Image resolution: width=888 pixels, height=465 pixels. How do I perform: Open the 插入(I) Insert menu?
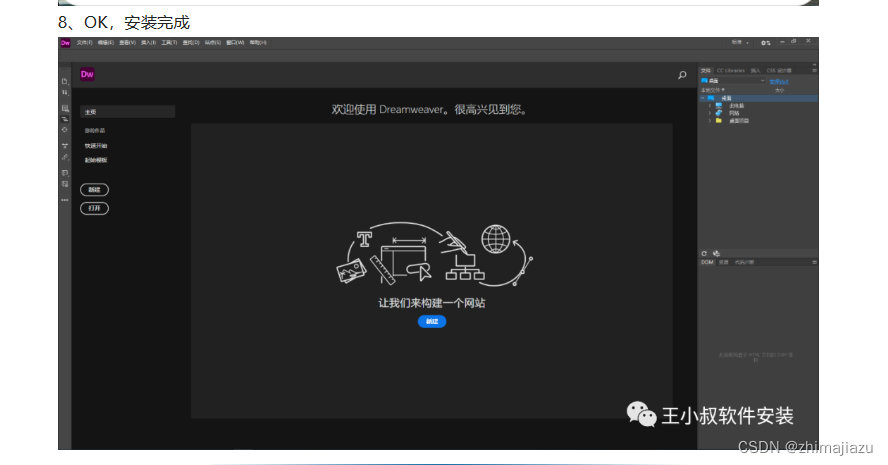(148, 42)
